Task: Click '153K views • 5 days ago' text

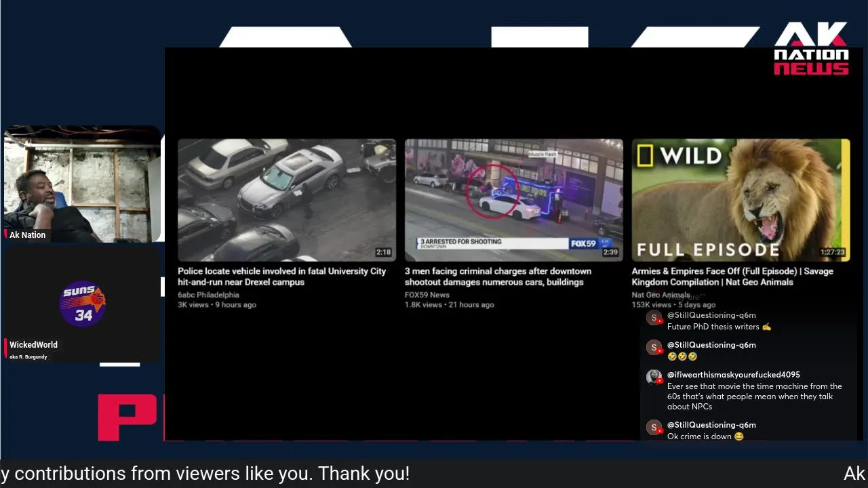Action: click(673, 305)
